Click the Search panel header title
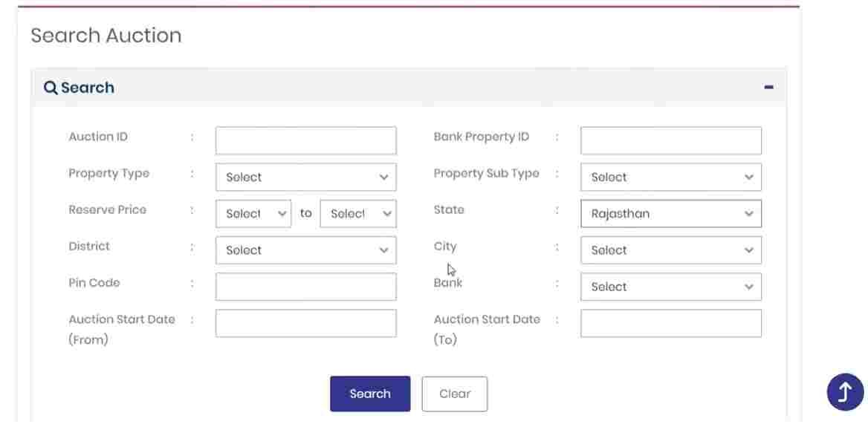The image size is (868, 430). pyautogui.click(x=88, y=88)
